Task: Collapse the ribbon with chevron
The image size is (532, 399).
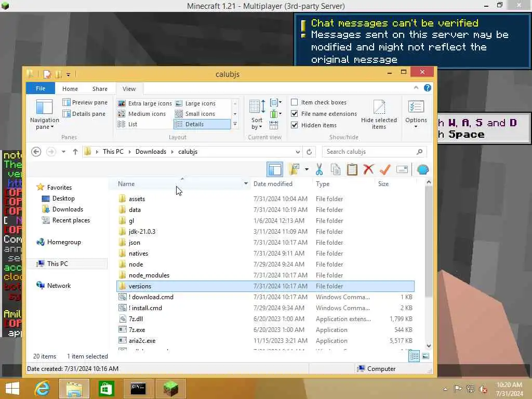Action: (x=416, y=88)
